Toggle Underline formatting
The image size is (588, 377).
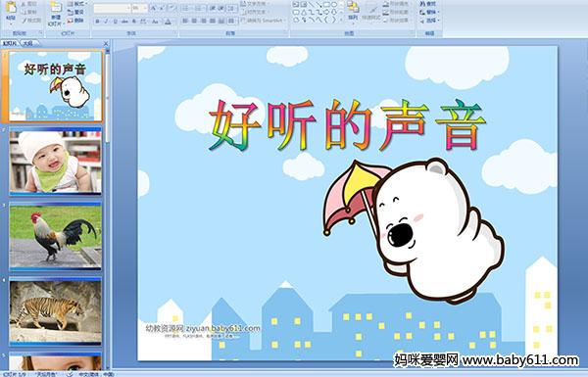(x=115, y=22)
